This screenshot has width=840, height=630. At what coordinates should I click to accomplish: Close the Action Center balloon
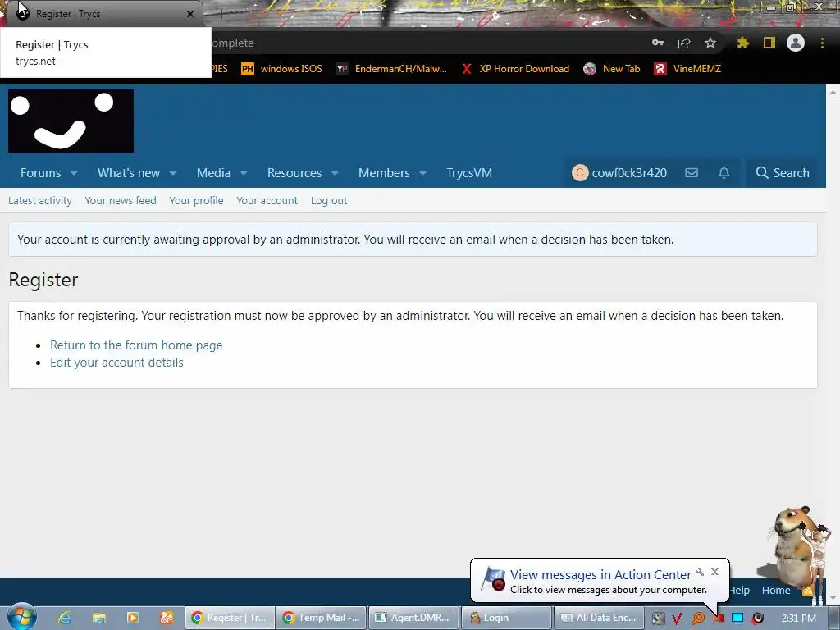click(x=714, y=572)
